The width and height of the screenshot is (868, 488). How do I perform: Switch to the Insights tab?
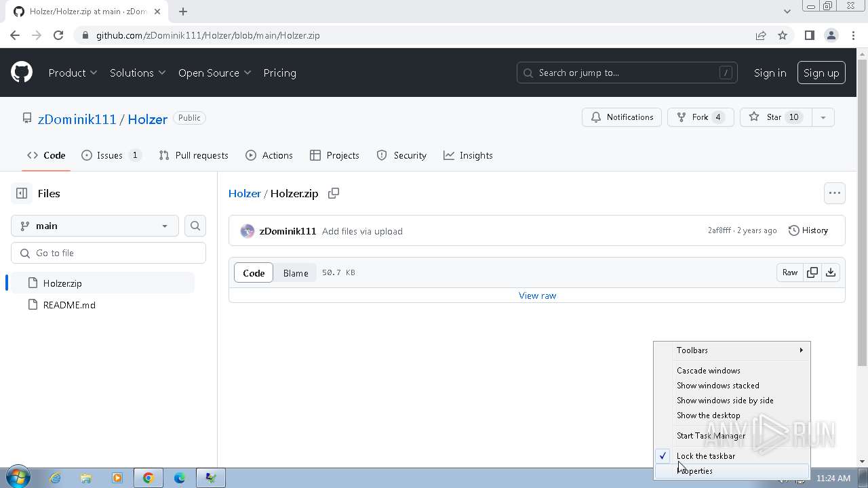point(468,155)
